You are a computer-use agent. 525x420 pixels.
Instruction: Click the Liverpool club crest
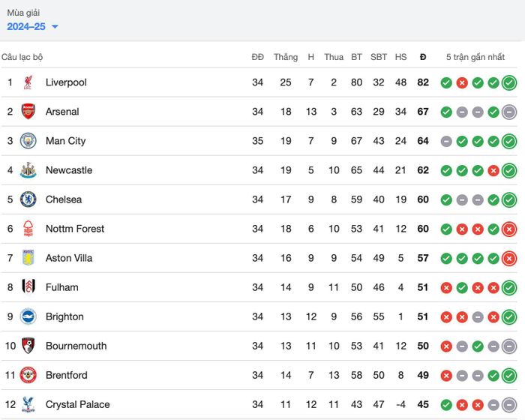pyautogui.click(x=28, y=82)
